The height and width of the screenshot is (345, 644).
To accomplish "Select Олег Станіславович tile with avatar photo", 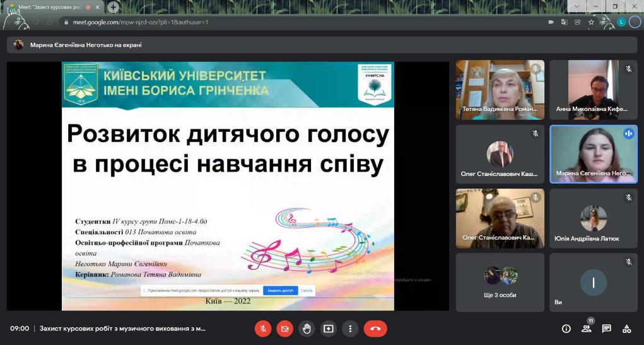I will point(500,154).
